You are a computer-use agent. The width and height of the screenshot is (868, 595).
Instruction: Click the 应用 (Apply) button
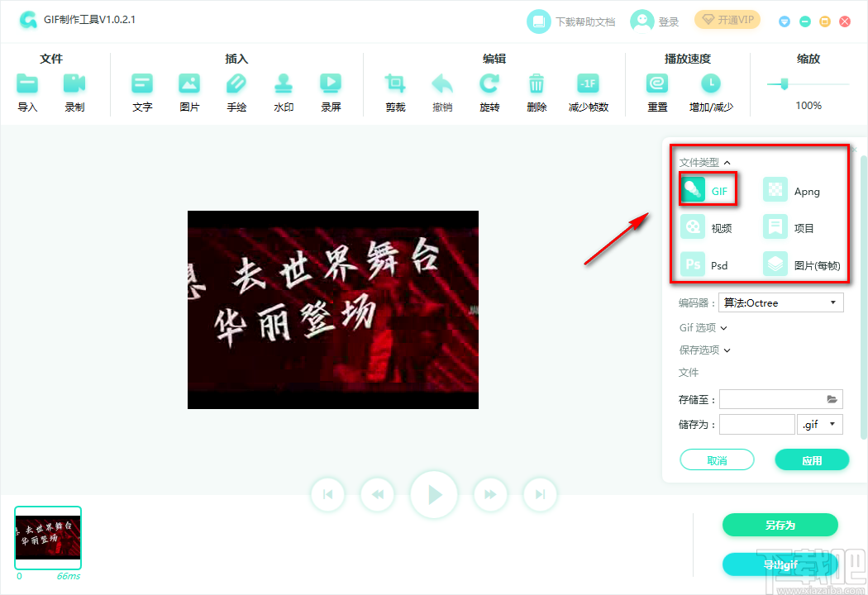coord(812,459)
